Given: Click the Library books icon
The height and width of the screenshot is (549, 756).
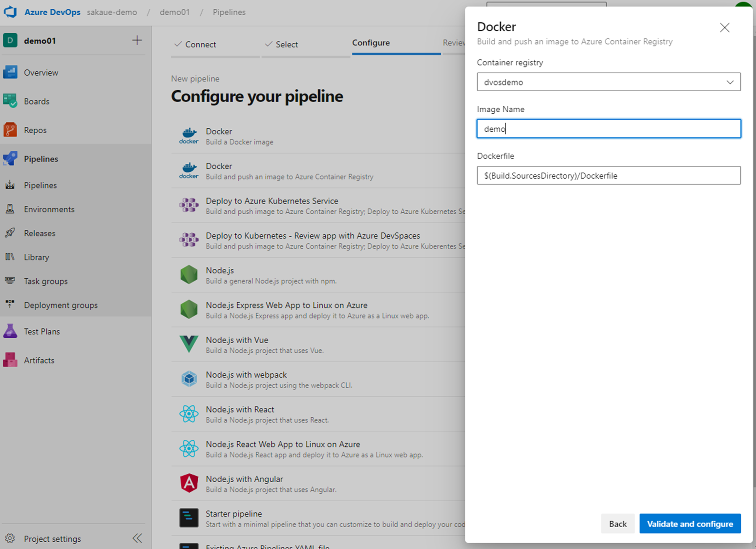Looking at the screenshot, I should (x=10, y=257).
